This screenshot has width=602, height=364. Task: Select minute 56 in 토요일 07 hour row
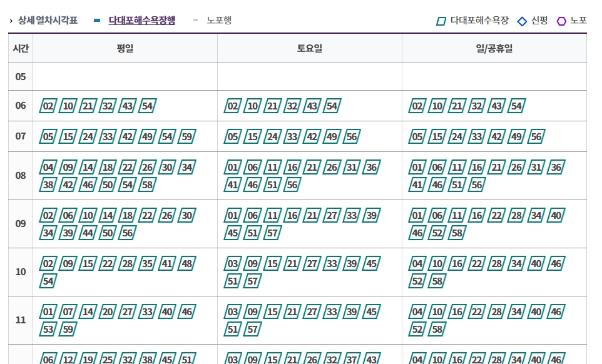click(x=352, y=136)
